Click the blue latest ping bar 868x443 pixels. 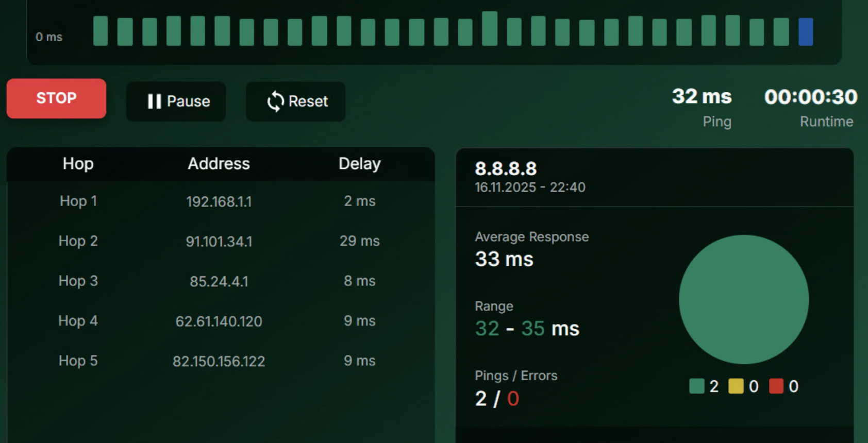tap(805, 32)
